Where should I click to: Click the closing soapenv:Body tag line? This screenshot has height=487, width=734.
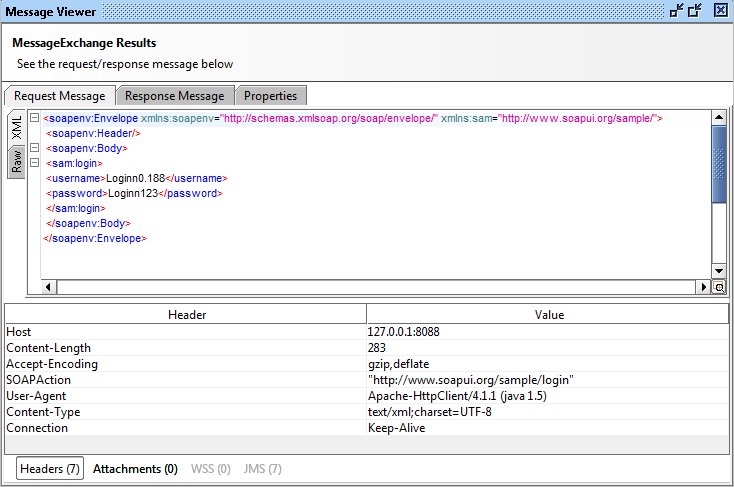pos(88,223)
